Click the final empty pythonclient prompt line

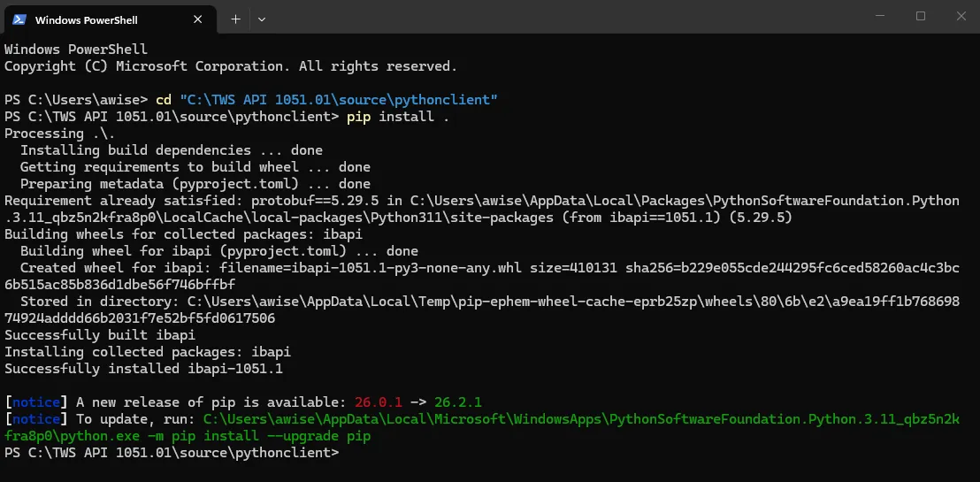(172, 453)
